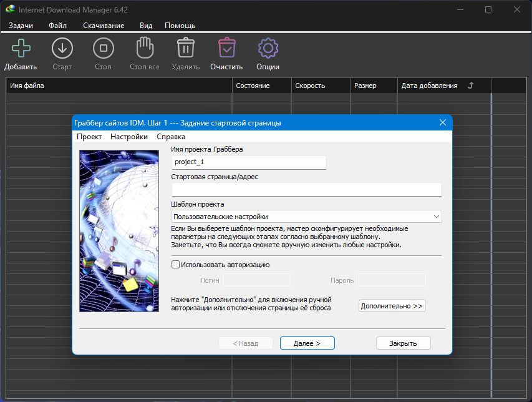Open the Проект menu in grabber dialog
The height and width of the screenshot is (402, 532).
tap(89, 137)
